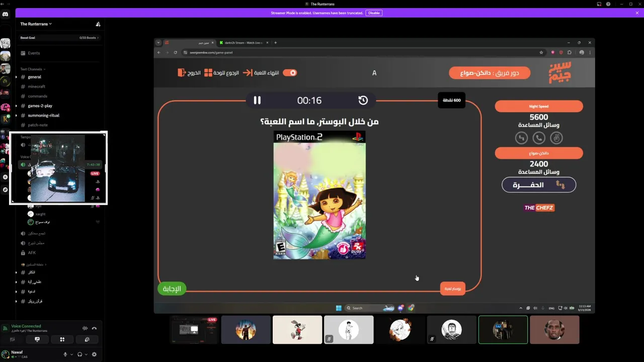Open the picture-in-picture stream preview with cars
Image resolution: width=644 pixels, height=362 pixels.
(x=58, y=168)
